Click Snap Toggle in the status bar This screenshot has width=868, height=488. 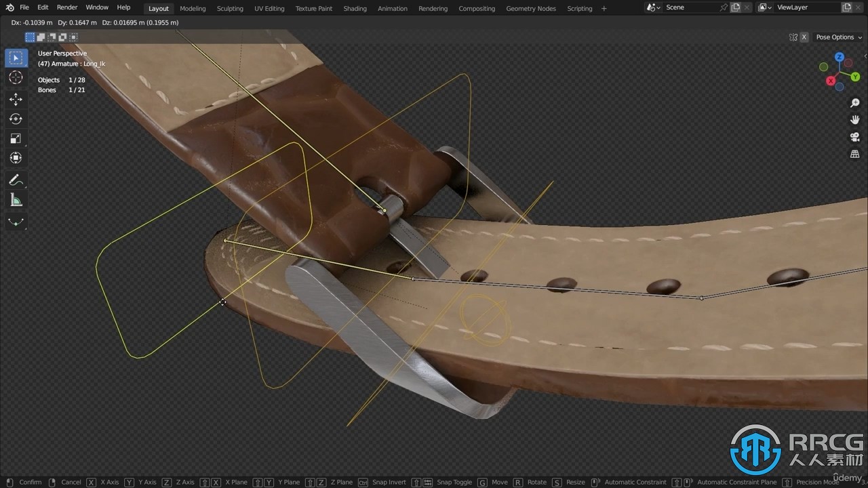pos(454,482)
